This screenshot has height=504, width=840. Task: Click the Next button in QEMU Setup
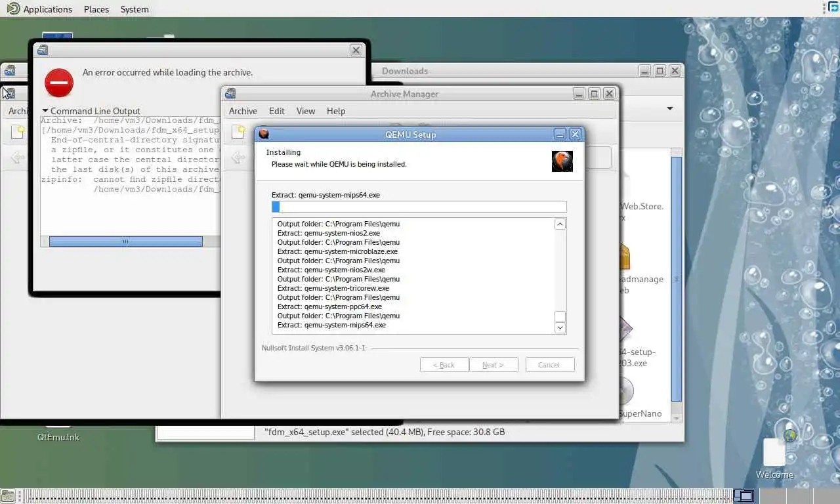click(493, 365)
